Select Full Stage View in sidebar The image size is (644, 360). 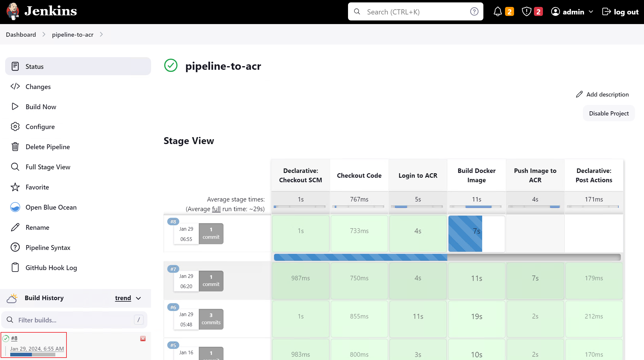48,167
